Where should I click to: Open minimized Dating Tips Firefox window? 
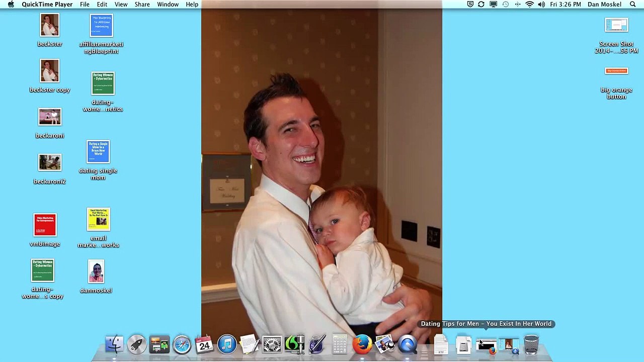486,345
